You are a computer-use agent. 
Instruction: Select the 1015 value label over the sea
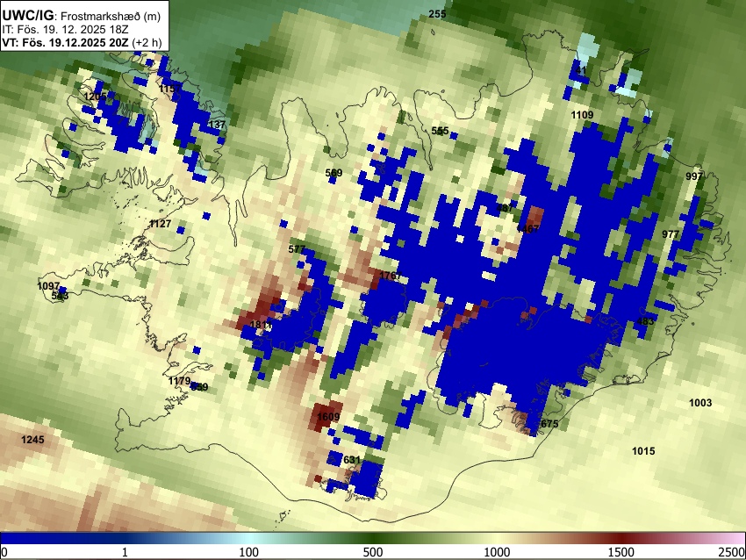[x=643, y=451]
